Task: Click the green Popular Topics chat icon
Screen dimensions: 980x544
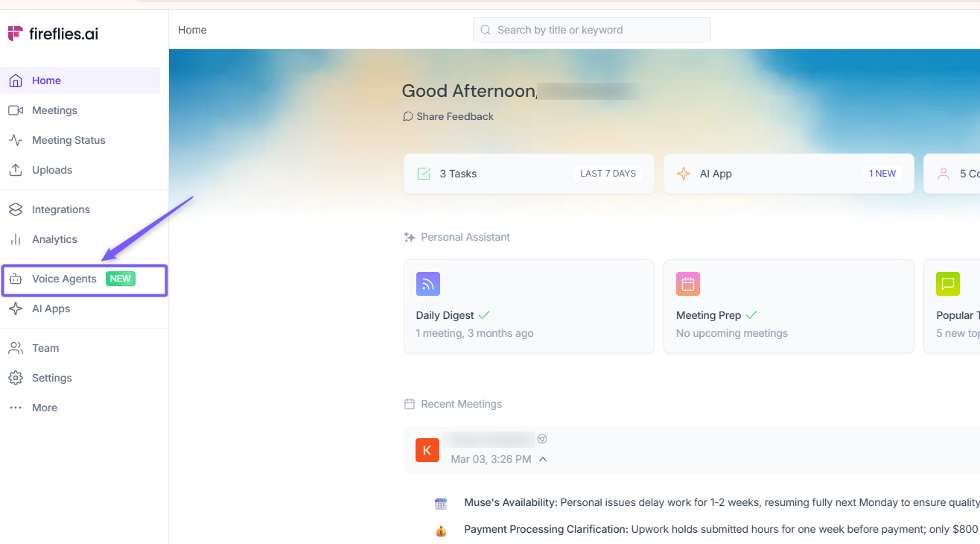Action: (948, 284)
